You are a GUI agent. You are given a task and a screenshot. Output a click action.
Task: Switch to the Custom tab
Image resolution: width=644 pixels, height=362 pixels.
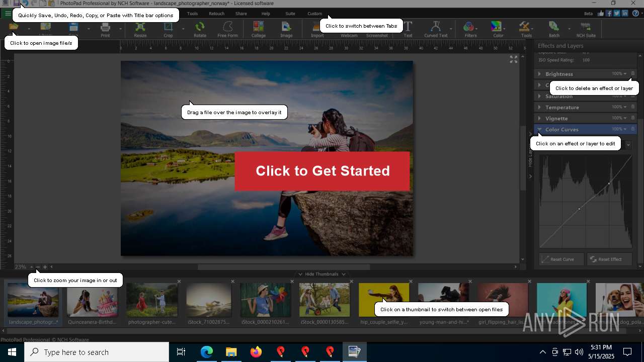(x=315, y=14)
